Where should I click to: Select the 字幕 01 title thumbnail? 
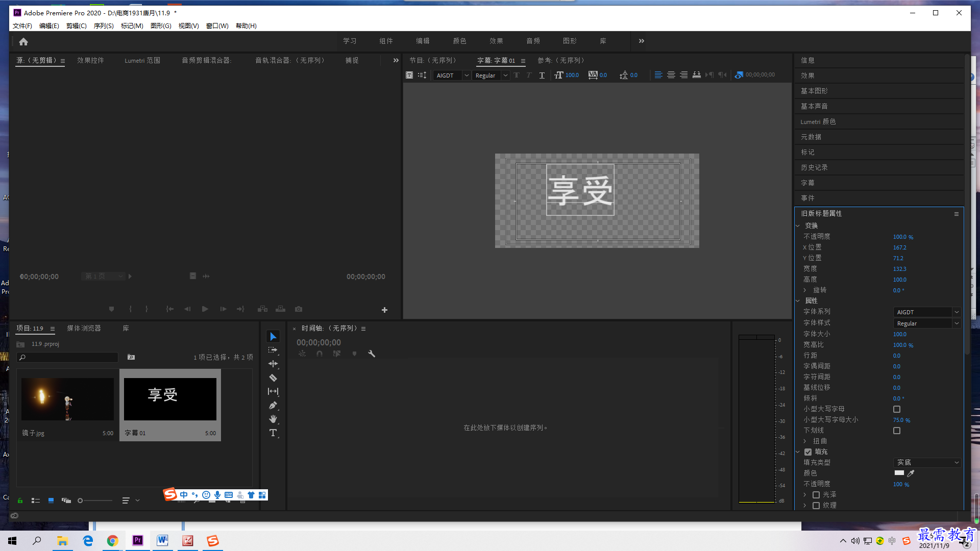click(170, 399)
